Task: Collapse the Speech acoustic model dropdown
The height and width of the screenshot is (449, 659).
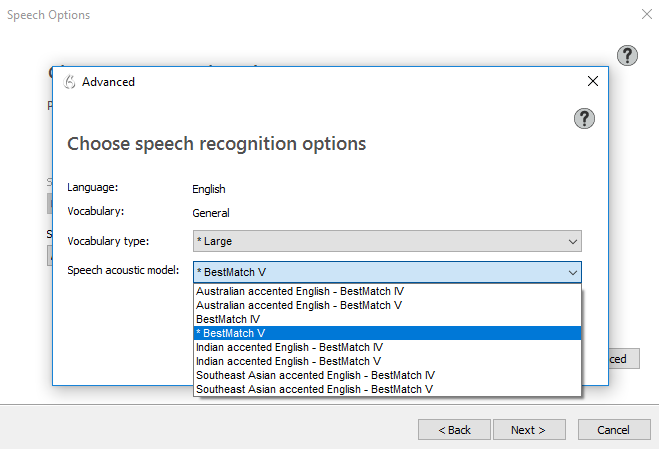Action: pyautogui.click(x=572, y=272)
